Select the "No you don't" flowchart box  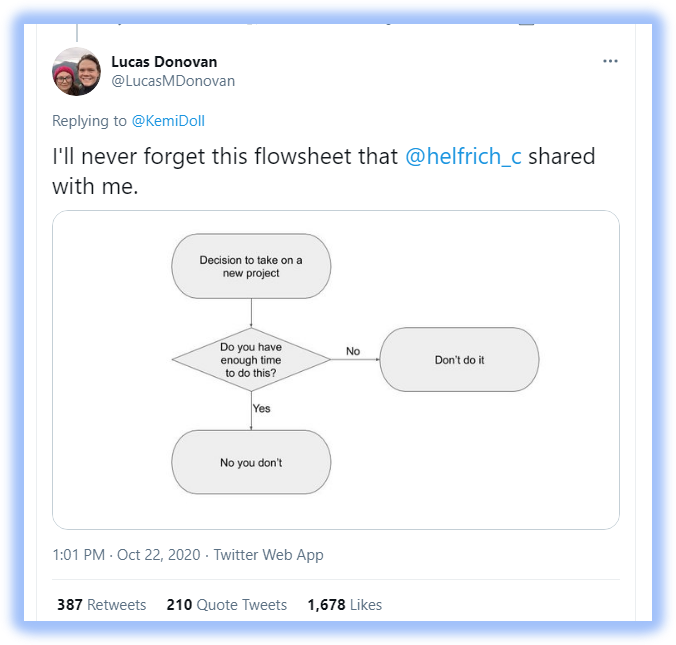[251, 462]
